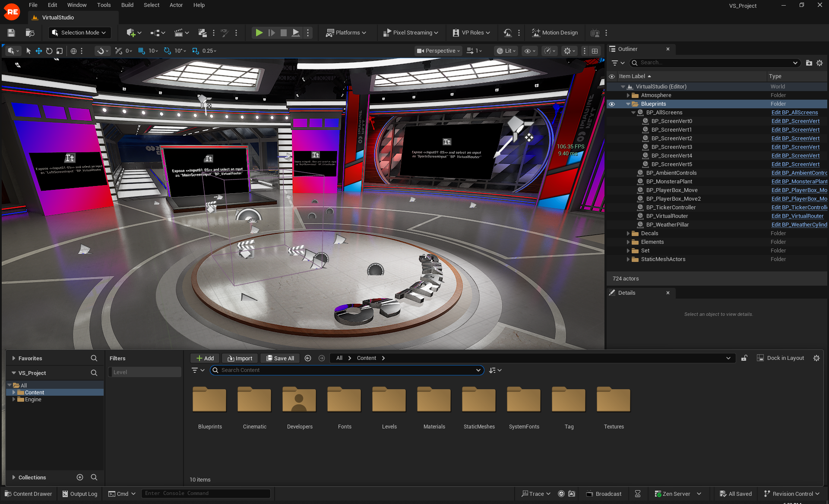
Task: Toggle rotation snapping icon in viewport
Action: click(168, 51)
